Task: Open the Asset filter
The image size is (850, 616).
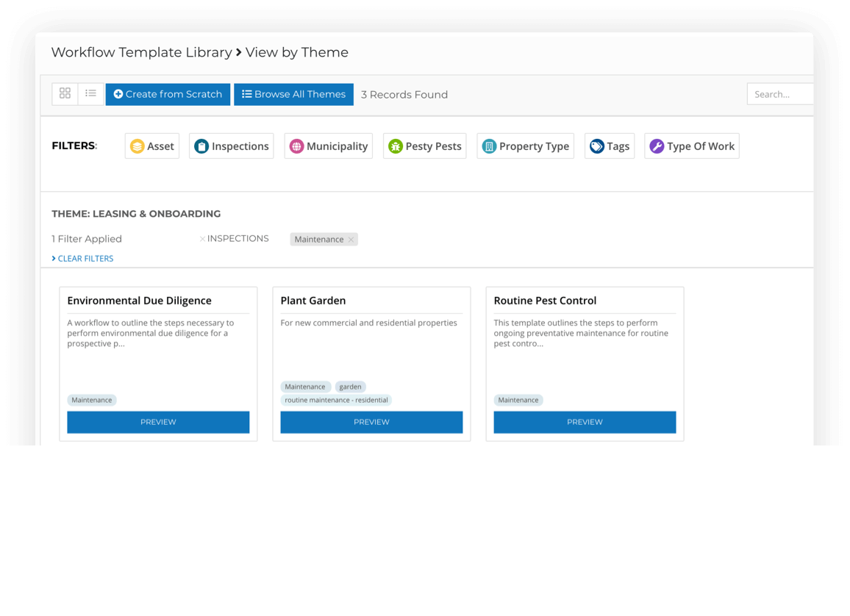Action: tap(152, 146)
